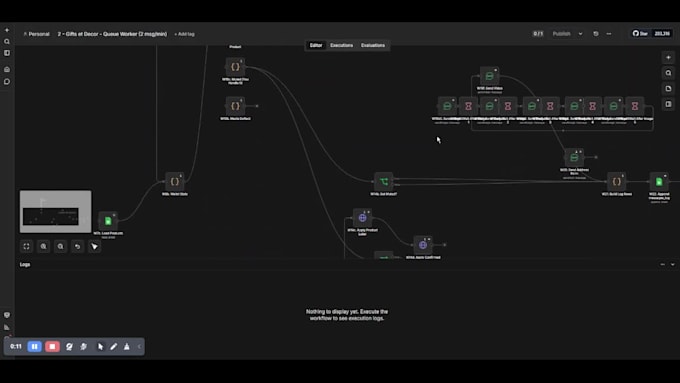Select the Media Collect code node
680x383 pixels.
point(235,106)
